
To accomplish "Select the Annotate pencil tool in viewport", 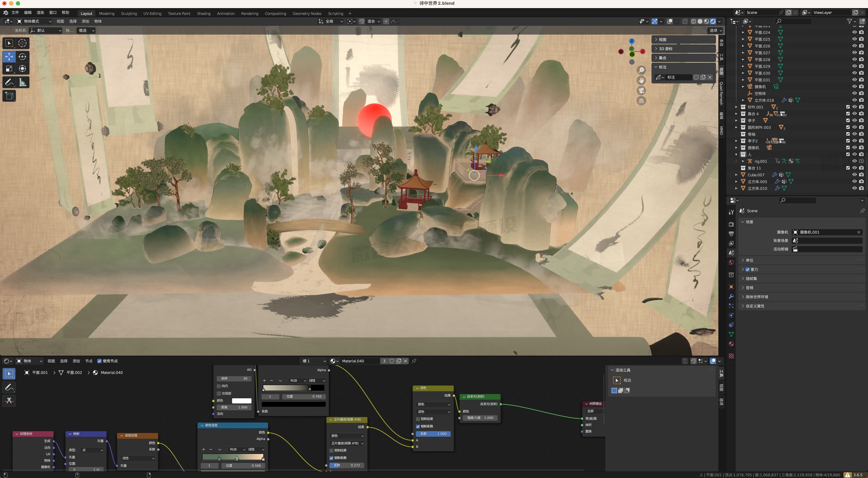I will point(9,82).
